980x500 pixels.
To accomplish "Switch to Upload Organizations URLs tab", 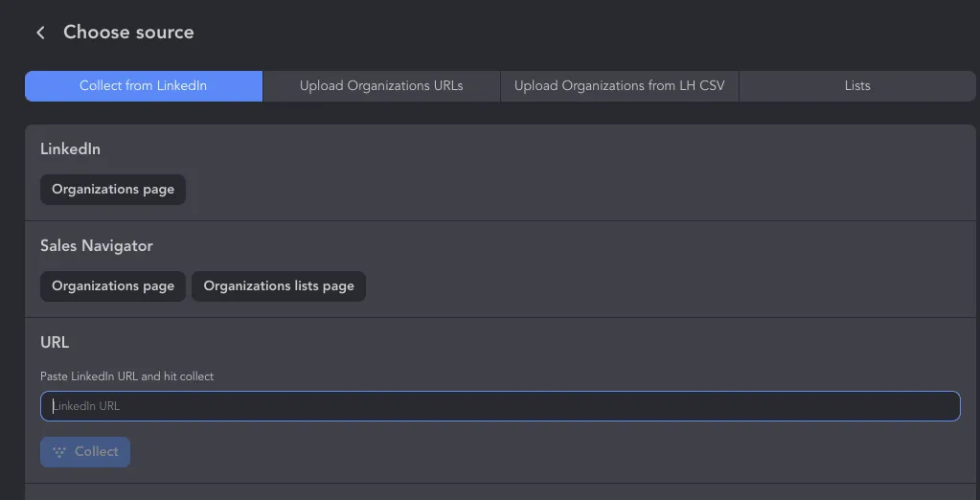I will pyautogui.click(x=381, y=85).
